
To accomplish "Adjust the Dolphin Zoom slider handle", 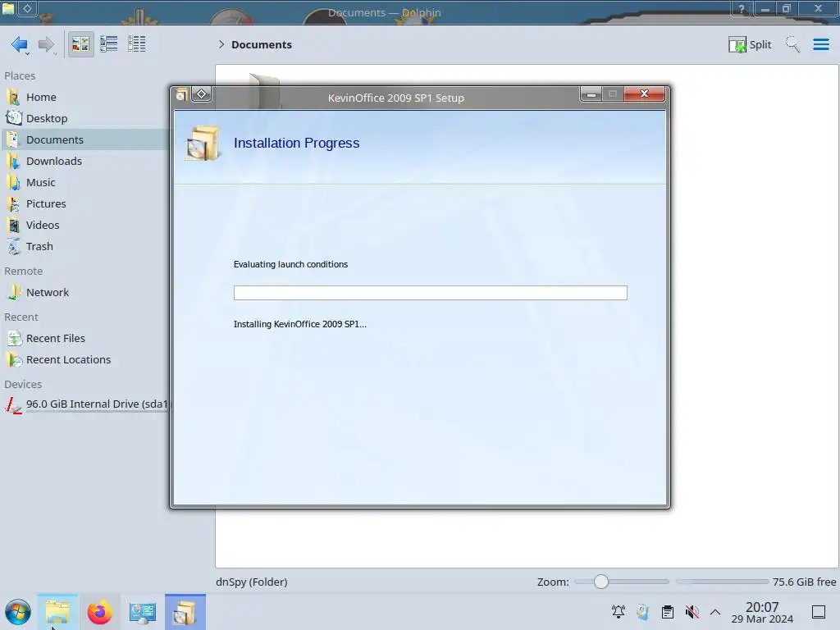I will pos(601,582).
